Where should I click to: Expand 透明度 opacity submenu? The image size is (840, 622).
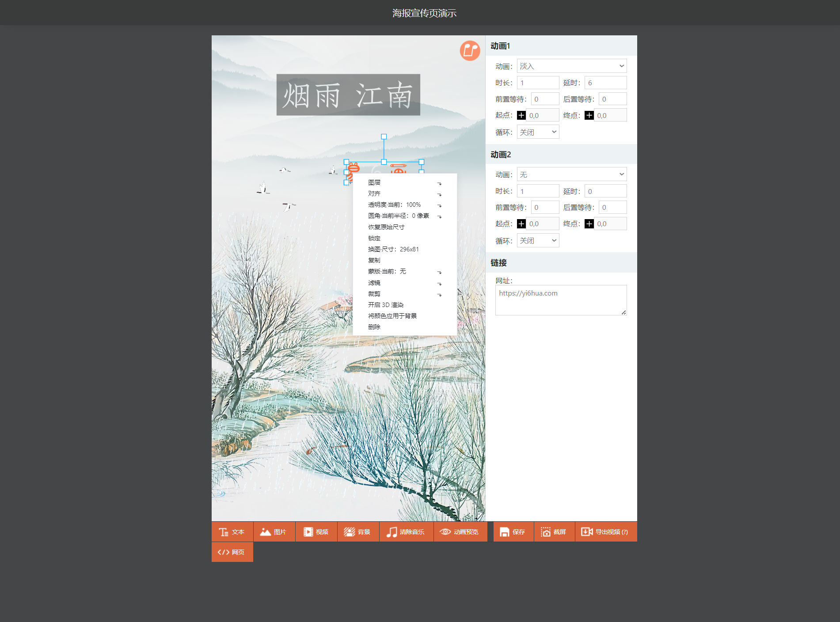pyautogui.click(x=405, y=205)
